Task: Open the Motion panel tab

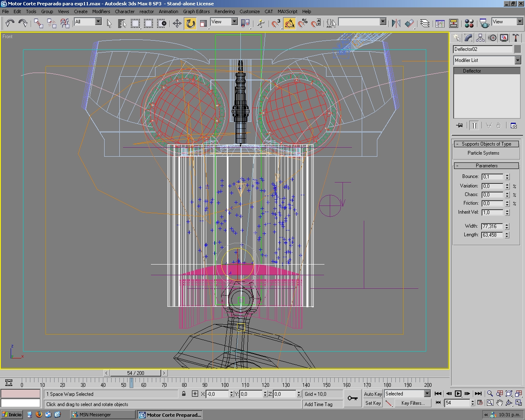Action: click(492, 38)
